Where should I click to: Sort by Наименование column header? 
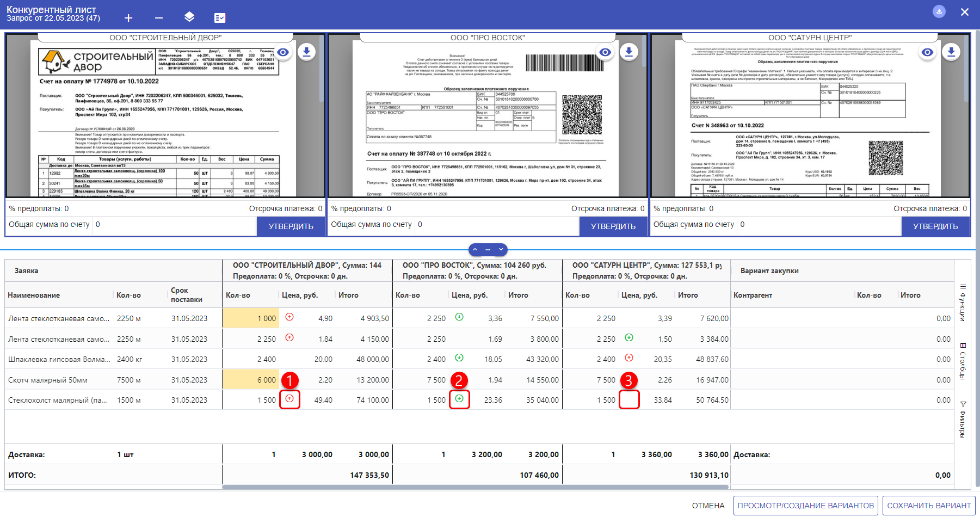34,295
